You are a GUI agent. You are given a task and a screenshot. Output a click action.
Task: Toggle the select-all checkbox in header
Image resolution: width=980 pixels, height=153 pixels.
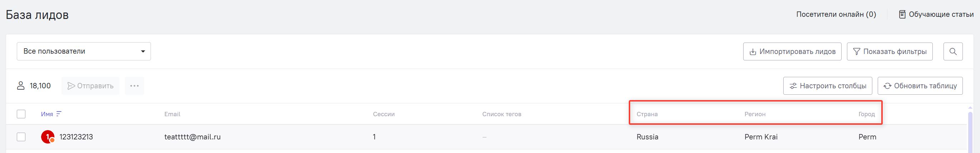[21, 114]
